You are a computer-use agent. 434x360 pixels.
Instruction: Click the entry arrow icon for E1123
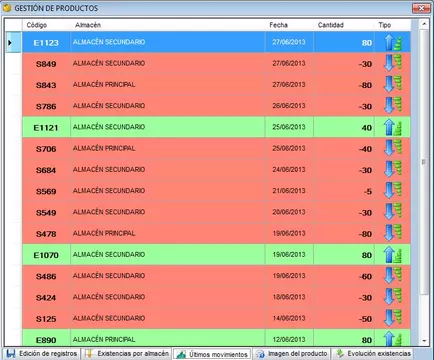393,43
